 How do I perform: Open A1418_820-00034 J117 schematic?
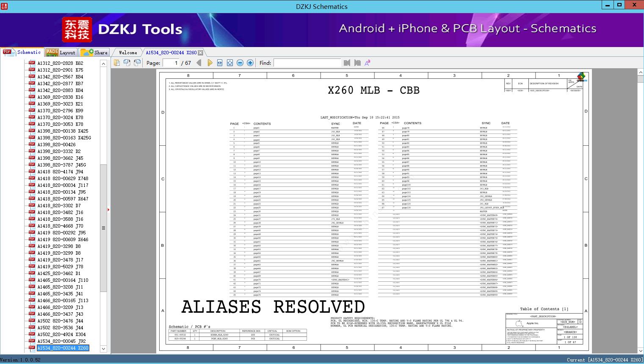coord(63,185)
